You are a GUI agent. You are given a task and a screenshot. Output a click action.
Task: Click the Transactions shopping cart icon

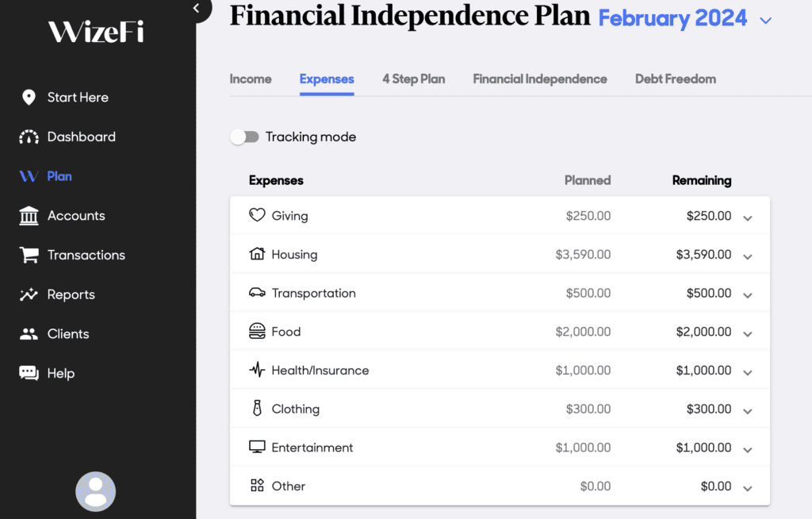click(x=29, y=256)
